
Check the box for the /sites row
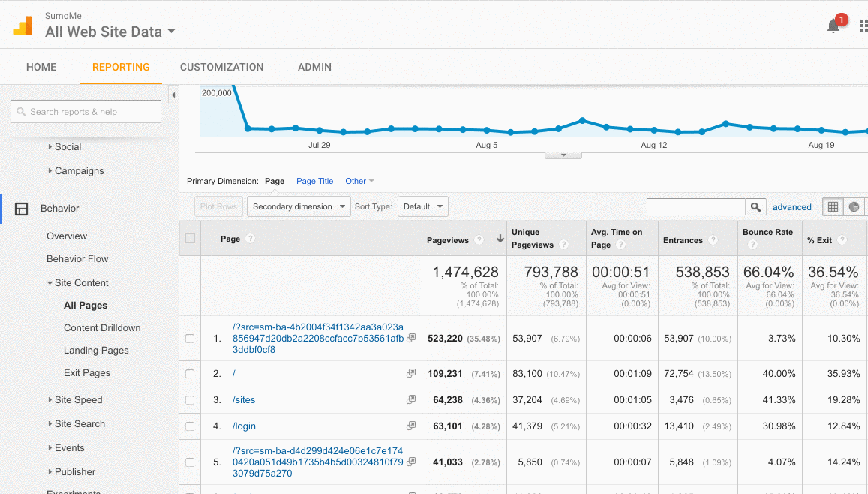point(190,400)
